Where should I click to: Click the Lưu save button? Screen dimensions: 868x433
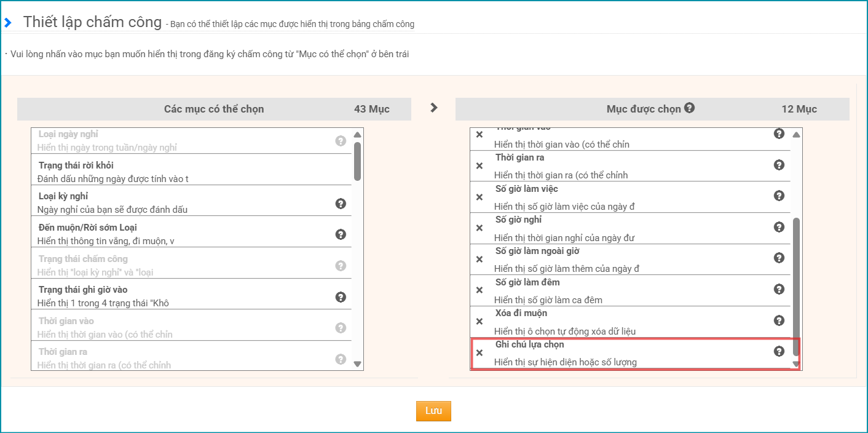tap(433, 411)
